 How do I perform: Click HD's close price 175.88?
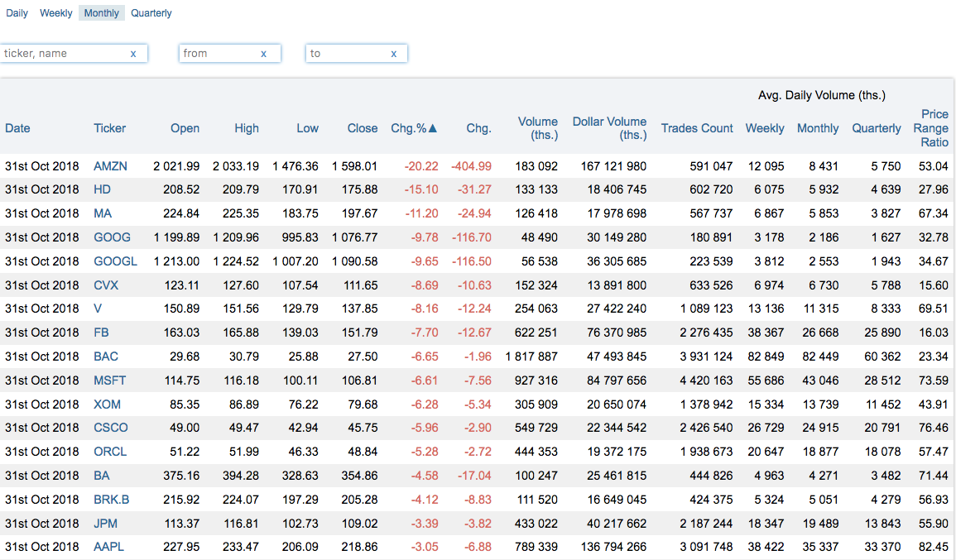point(360,189)
